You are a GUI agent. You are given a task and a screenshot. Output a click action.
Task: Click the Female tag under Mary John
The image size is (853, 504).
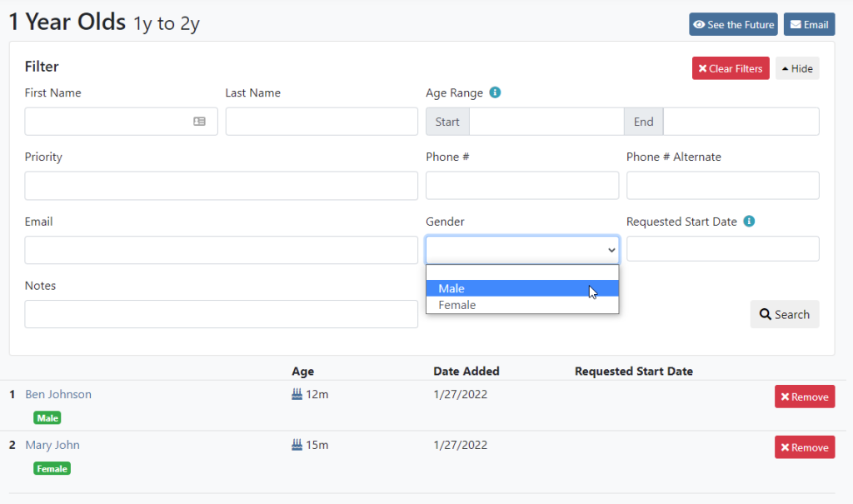52,469
